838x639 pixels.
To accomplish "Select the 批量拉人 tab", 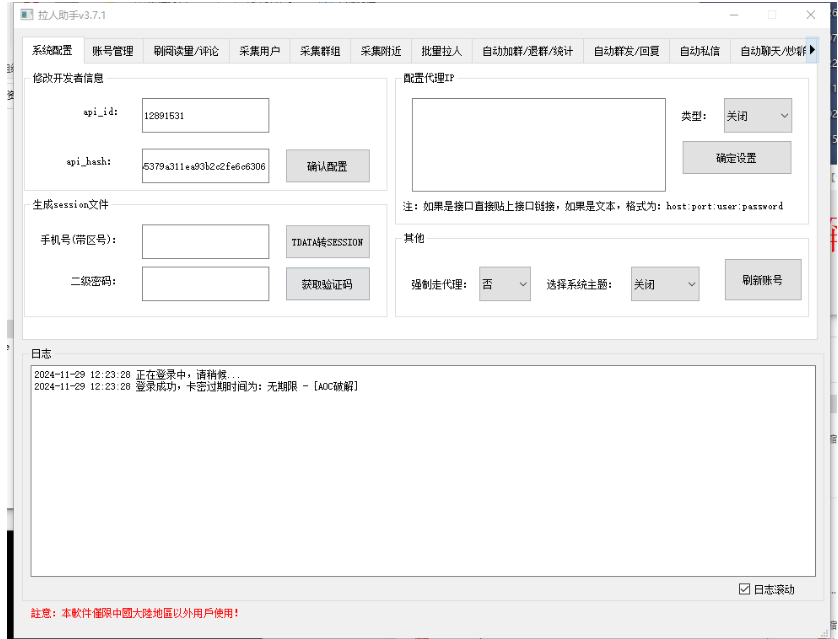I will [441, 51].
